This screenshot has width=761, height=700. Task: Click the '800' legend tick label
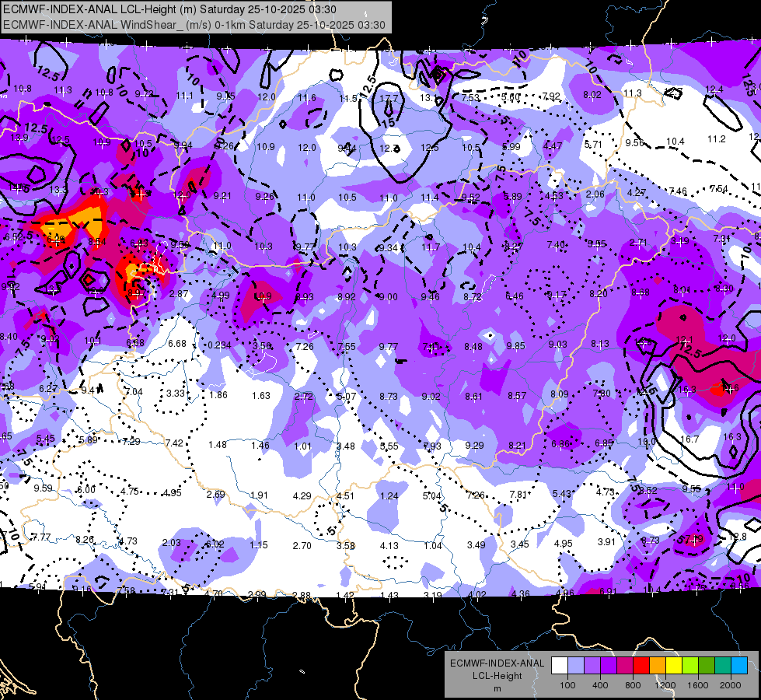coord(633,685)
